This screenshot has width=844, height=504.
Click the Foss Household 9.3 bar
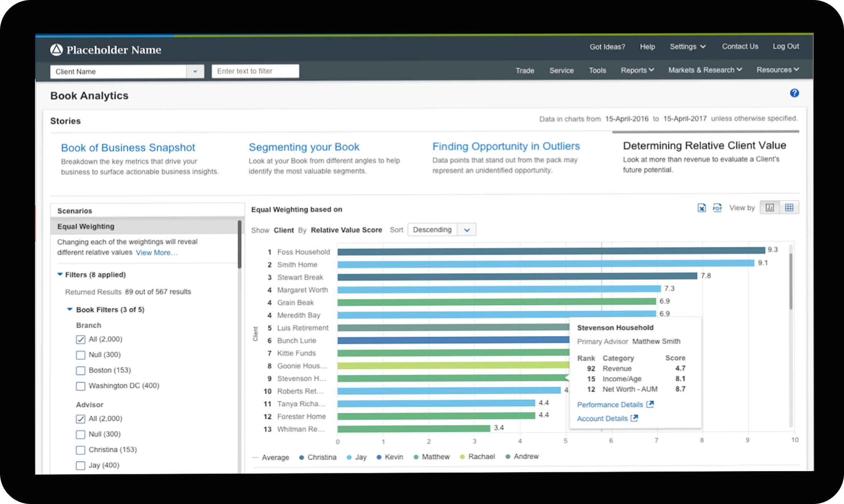pos(551,251)
